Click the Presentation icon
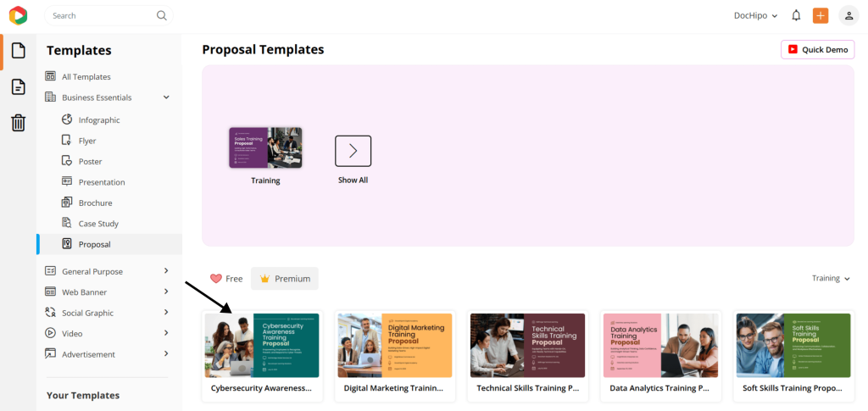Image resolution: width=868 pixels, height=411 pixels. 67,181
